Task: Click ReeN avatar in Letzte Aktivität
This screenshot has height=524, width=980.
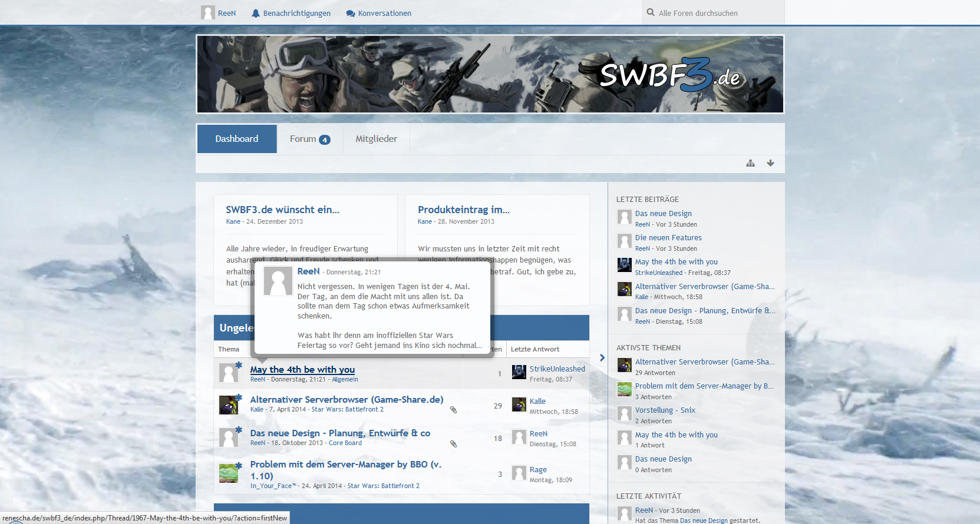Action: pos(625,513)
